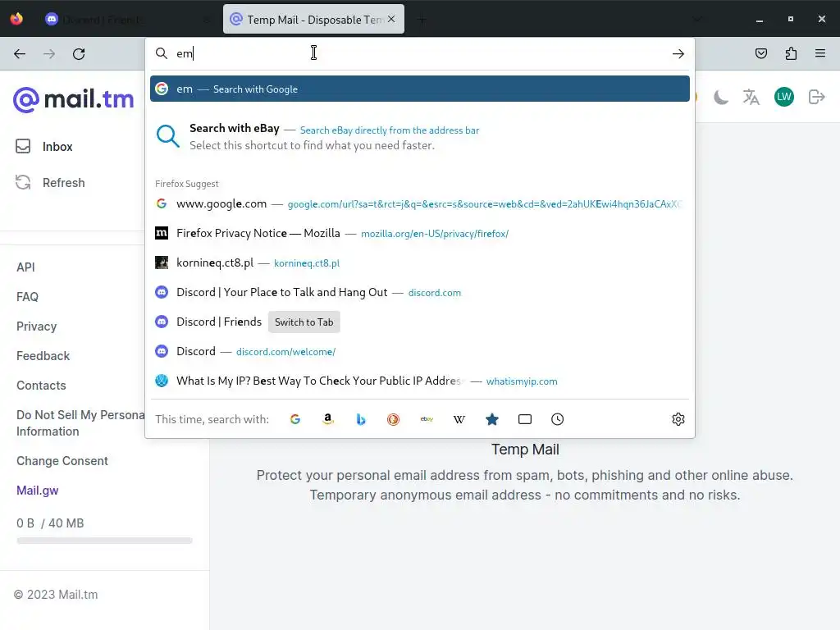The image size is (840, 630).
Task: Open the kornineq.ct8.pl suggestion
Action: (419, 263)
